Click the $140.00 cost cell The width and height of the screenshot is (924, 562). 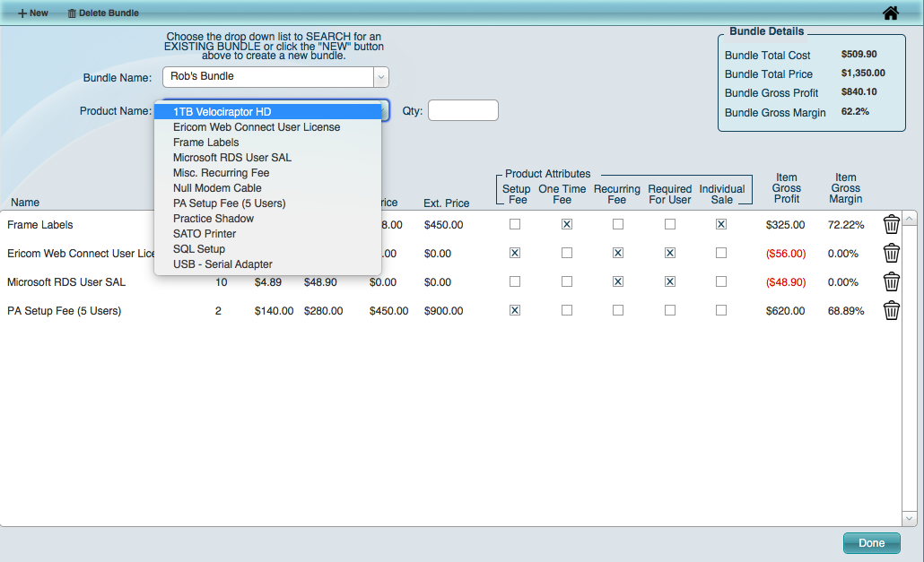click(274, 311)
